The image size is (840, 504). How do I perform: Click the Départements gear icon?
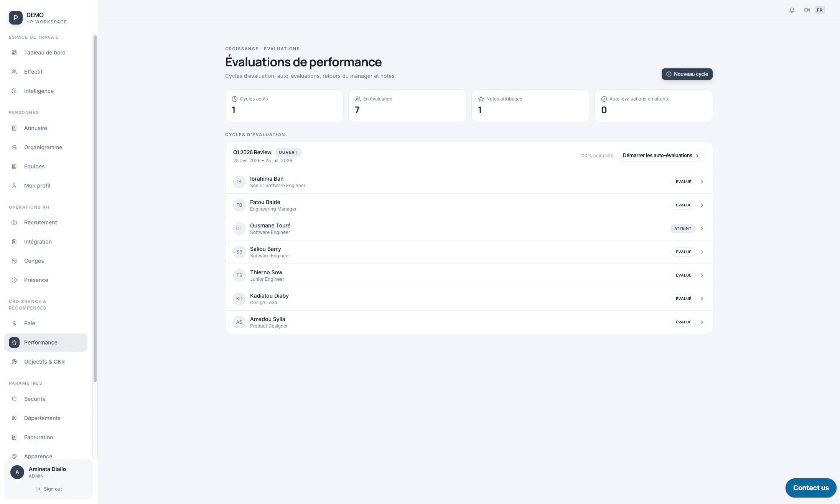pos(14,418)
